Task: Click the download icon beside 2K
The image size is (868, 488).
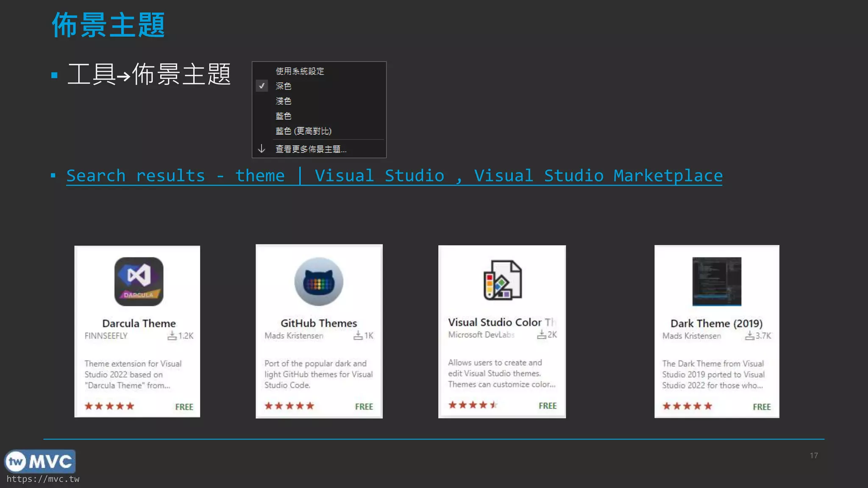Action: [x=542, y=334]
